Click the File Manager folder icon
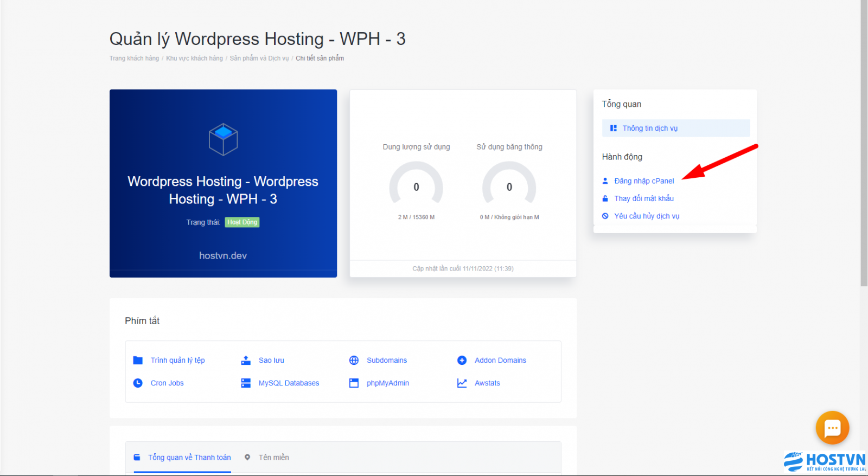This screenshot has height=476, width=868. pos(138,360)
